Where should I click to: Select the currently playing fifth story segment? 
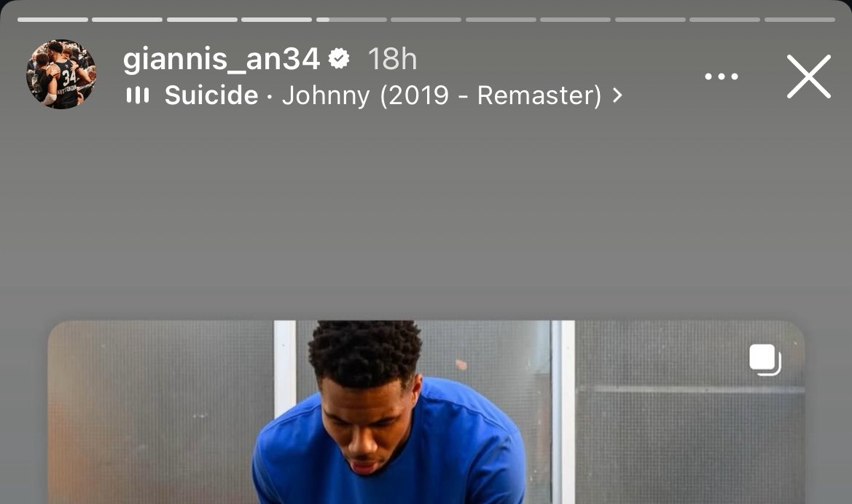coord(351,20)
